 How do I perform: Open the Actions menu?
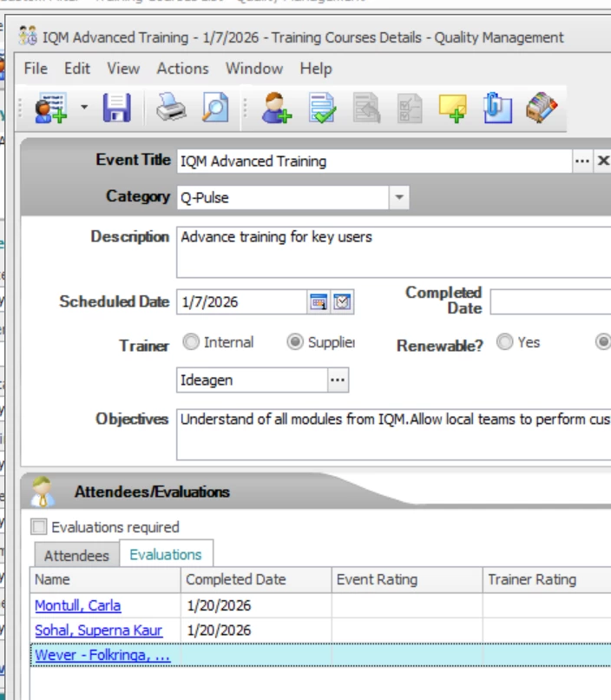(x=182, y=69)
